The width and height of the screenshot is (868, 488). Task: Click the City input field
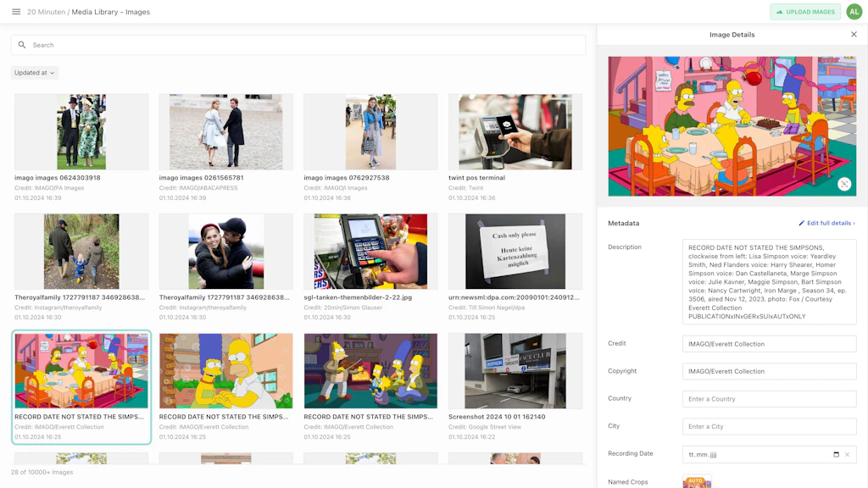click(770, 427)
